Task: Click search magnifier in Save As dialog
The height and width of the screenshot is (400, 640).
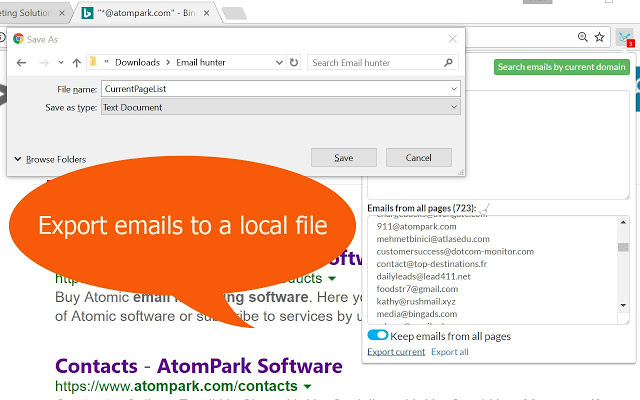Action: tap(448, 62)
